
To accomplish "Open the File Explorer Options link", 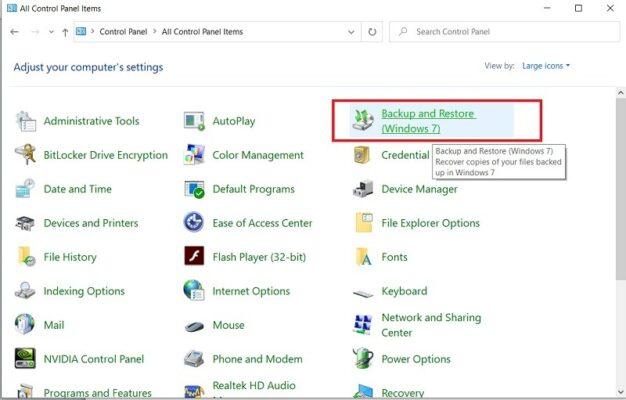I will coord(430,223).
